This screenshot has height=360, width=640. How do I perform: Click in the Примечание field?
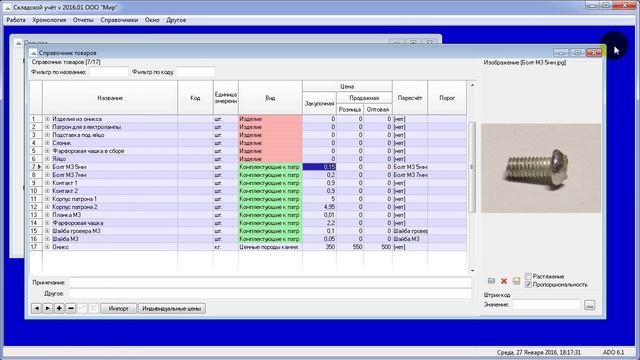270,282
